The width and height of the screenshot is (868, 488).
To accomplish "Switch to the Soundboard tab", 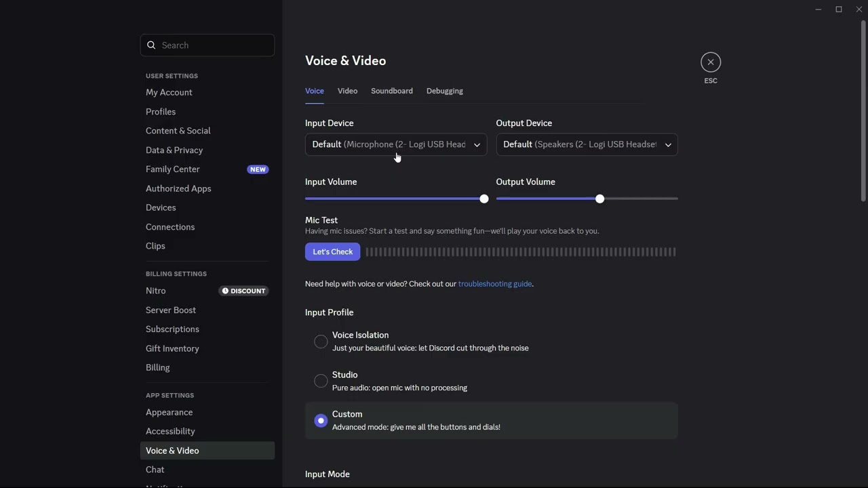I will pos(392,91).
